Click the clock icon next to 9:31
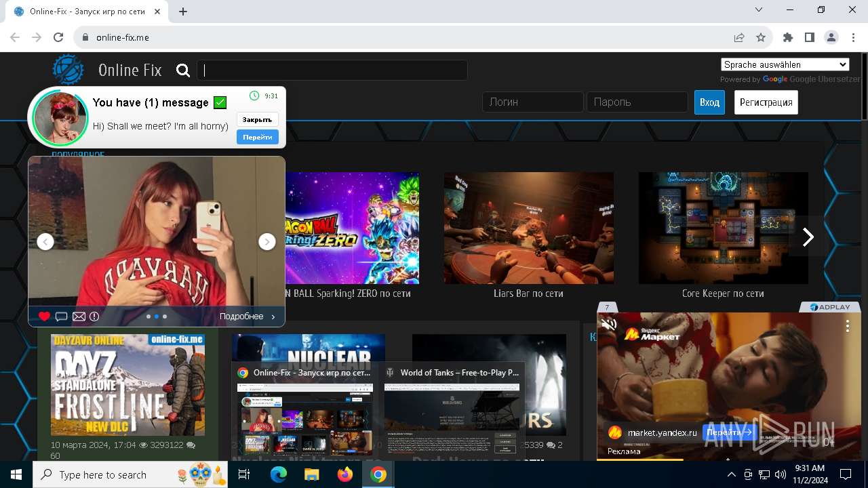The height and width of the screenshot is (488, 868). 254,96
